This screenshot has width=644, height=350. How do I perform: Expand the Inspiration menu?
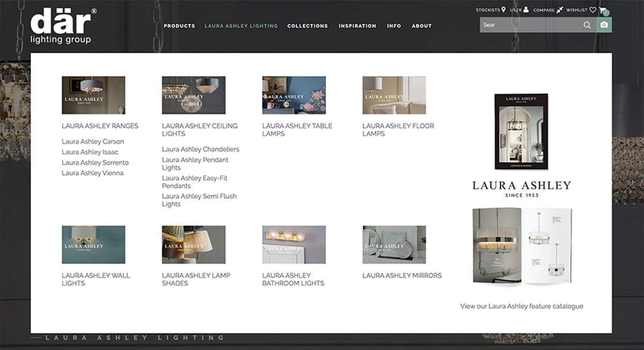357,26
